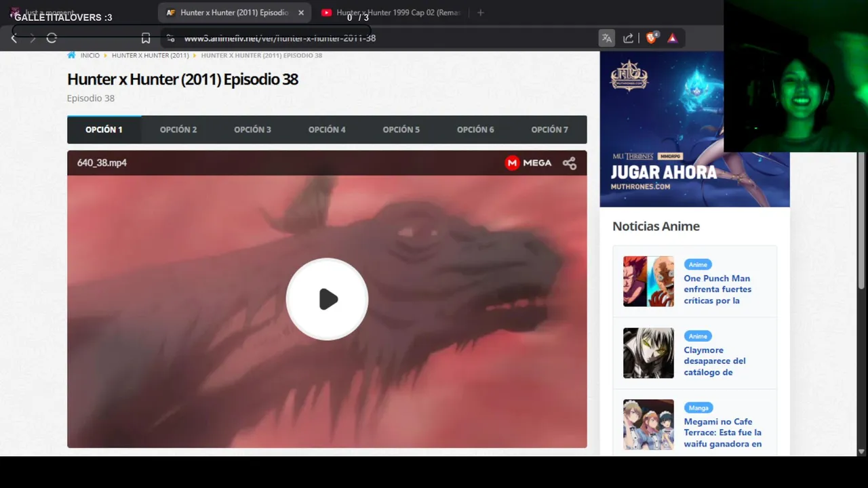868x488 pixels.
Task: Click the 640_38.mp4 file name
Action: pyautogui.click(x=102, y=163)
